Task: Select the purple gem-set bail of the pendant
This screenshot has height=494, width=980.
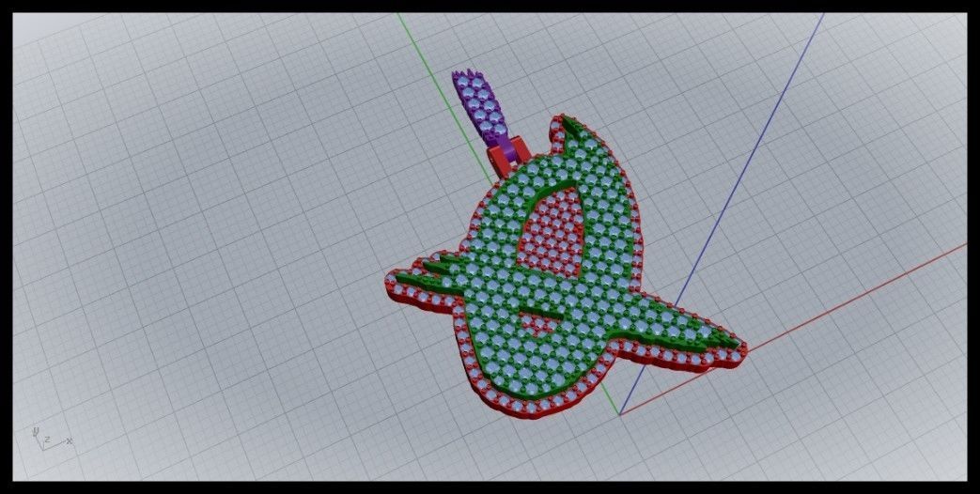Action: (479, 109)
